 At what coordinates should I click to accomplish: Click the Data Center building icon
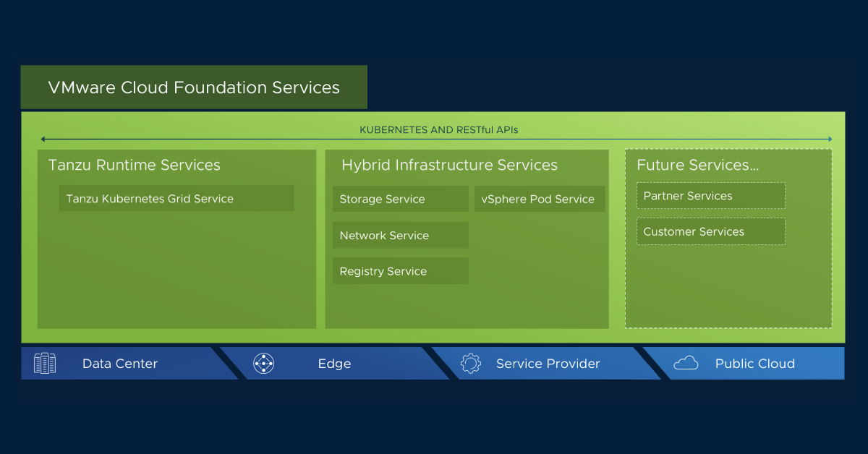pyautogui.click(x=45, y=364)
